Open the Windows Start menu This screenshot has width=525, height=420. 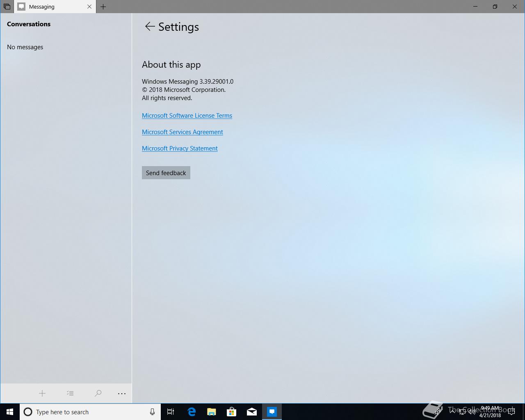(10, 412)
